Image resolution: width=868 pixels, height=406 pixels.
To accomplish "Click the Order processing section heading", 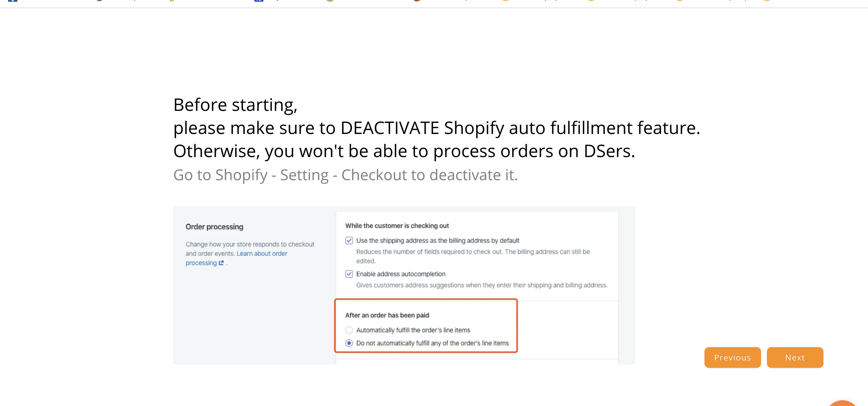I will (214, 227).
